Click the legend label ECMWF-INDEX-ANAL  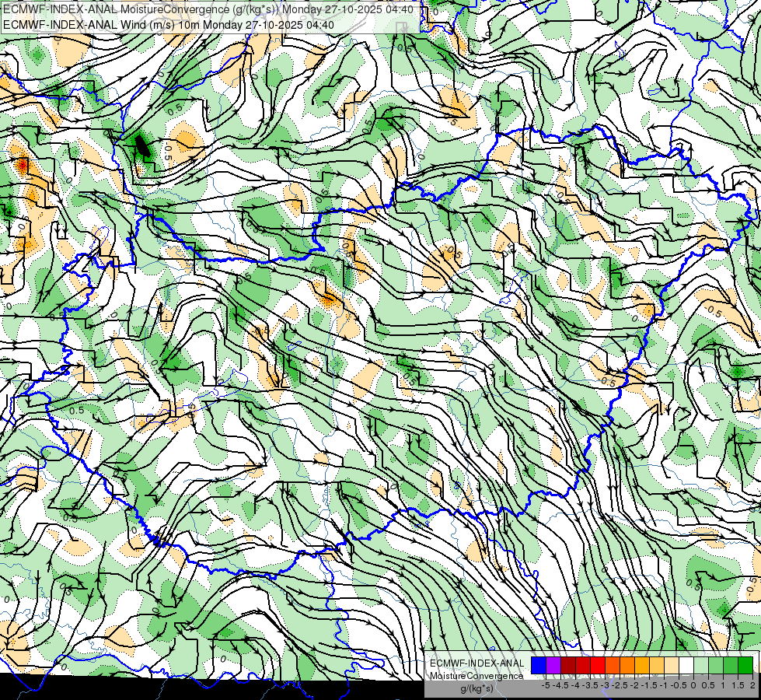[477, 663]
